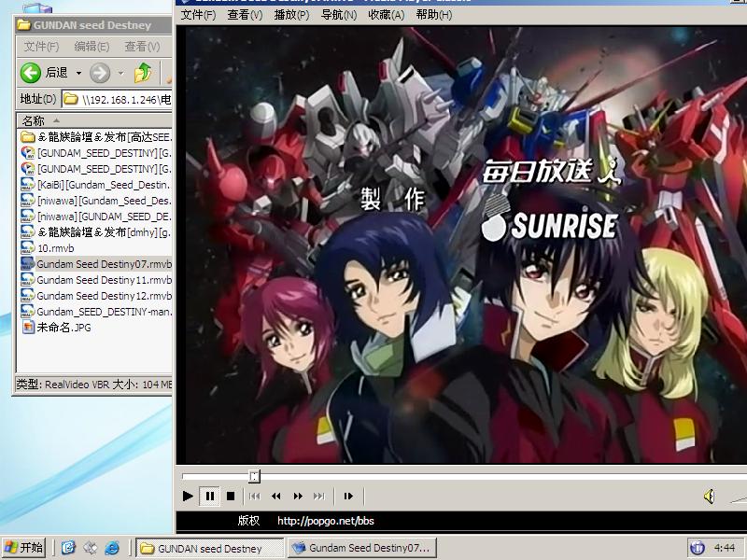Viewport: 747px width, 560px height.
Task: Stop the video with the stop button
Action: point(231,497)
